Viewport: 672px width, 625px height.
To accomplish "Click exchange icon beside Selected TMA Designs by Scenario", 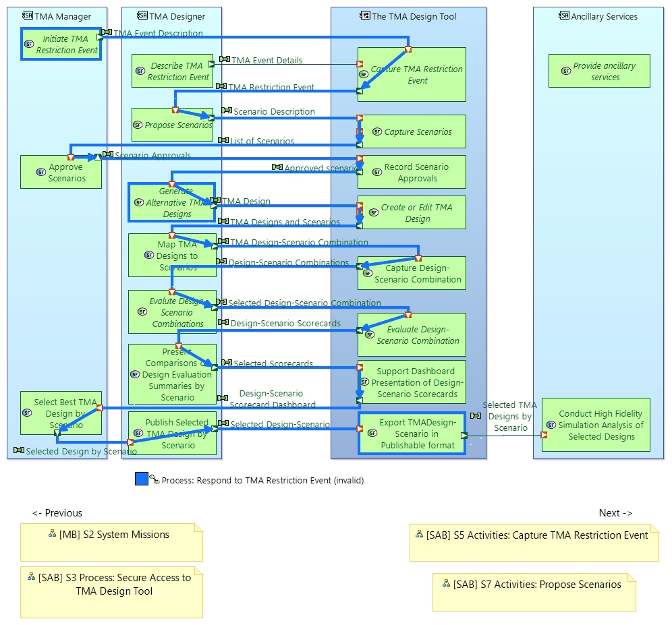I will 476,415.
